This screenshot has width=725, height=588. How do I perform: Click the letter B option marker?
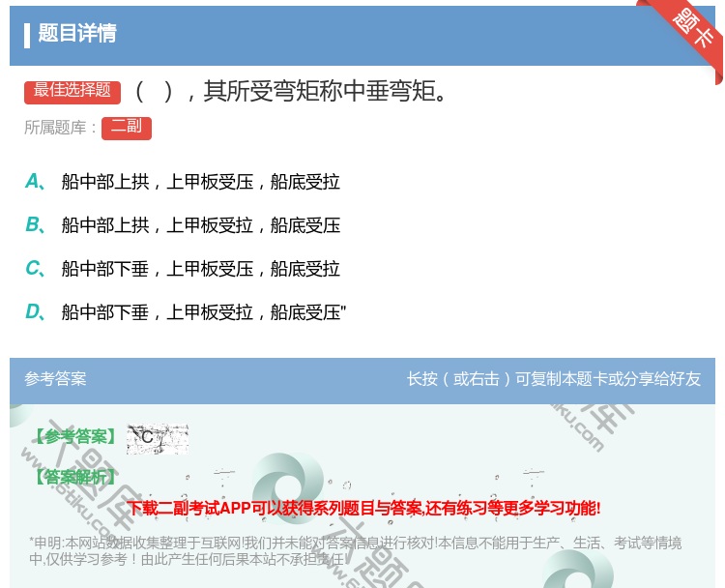click(35, 224)
